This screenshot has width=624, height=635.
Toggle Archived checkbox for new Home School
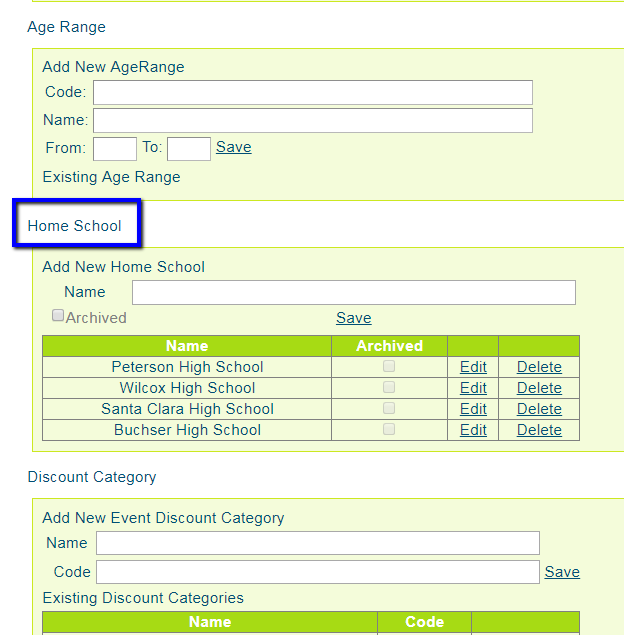click(58, 316)
